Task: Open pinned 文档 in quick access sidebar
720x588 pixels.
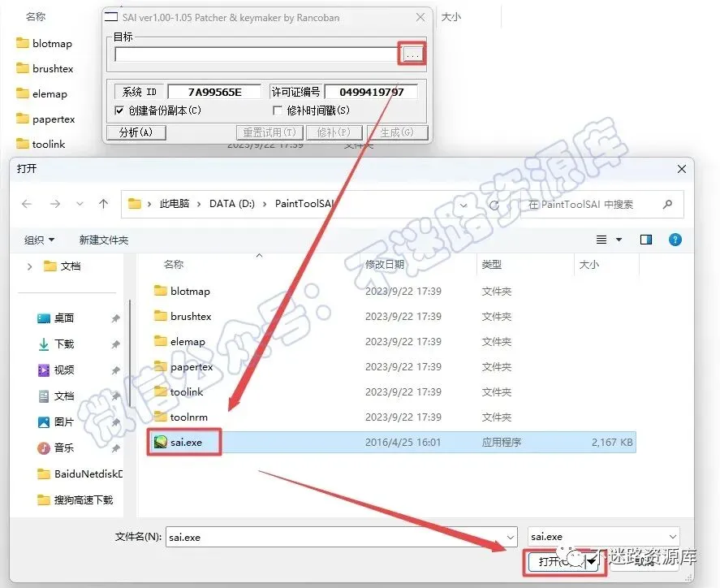Action: click(55, 396)
